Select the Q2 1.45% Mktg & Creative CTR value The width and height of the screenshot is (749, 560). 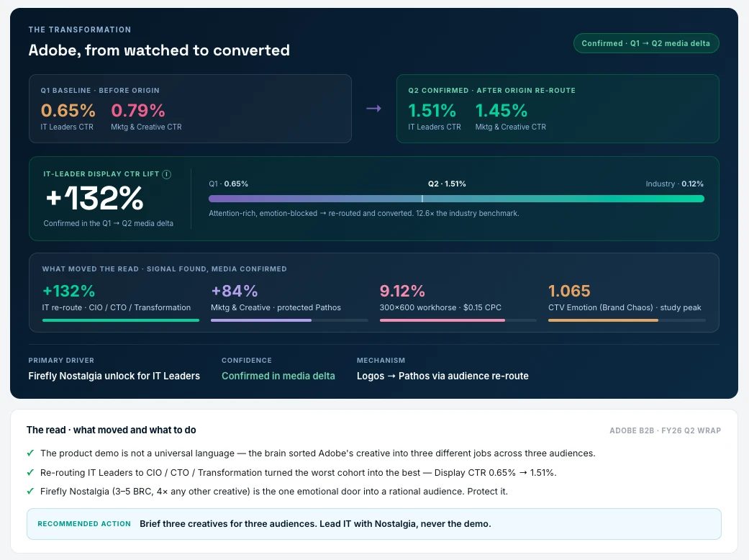click(501, 111)
